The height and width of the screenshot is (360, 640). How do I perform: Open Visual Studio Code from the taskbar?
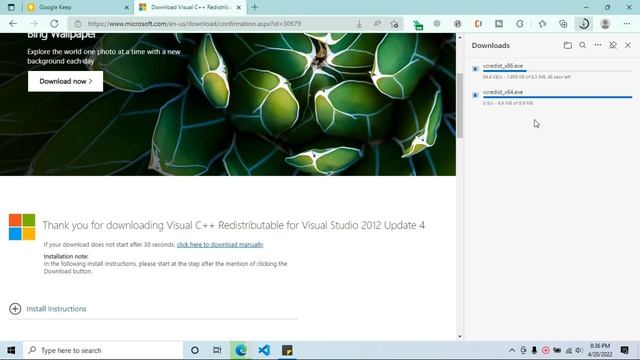(x=264, y=350)
